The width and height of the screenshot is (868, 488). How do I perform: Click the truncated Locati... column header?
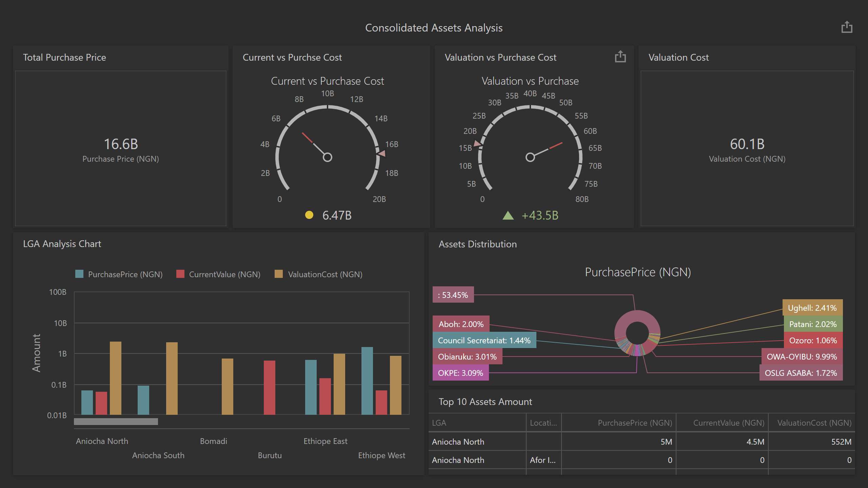(543, 423)
